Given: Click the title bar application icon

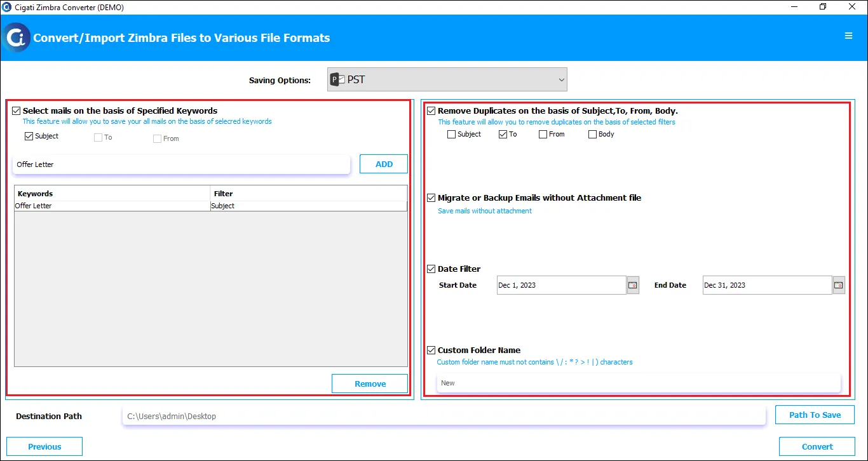Looking at the screenshot, I should (7, 7).
